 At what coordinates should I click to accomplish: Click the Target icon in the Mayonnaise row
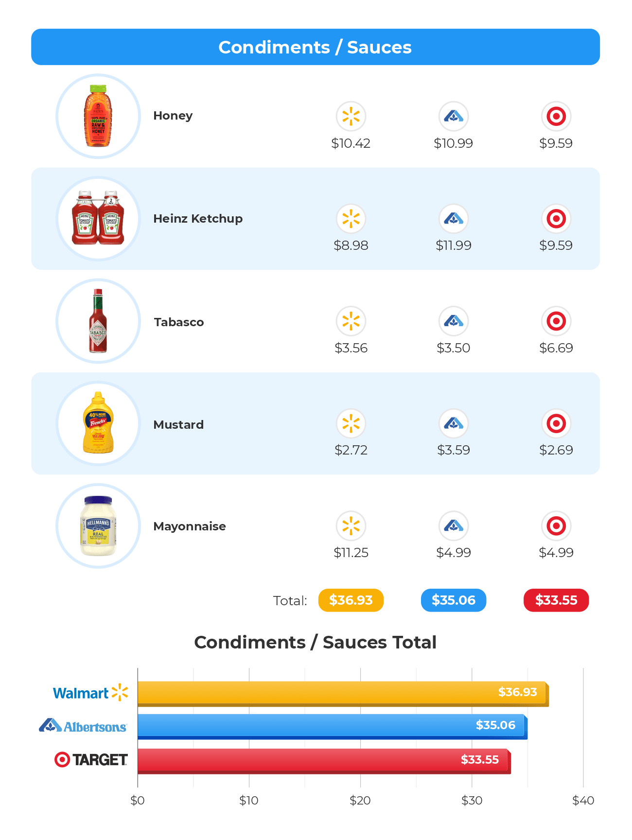coord(556,526)
